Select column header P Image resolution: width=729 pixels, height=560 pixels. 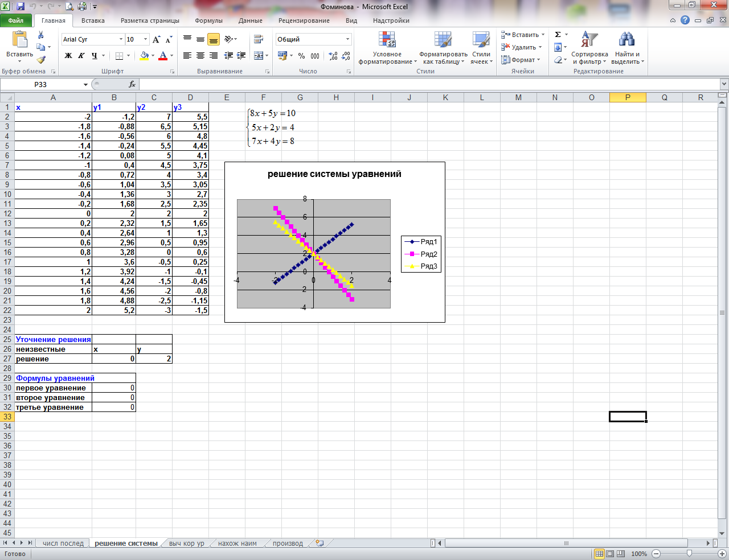point(628,97)
